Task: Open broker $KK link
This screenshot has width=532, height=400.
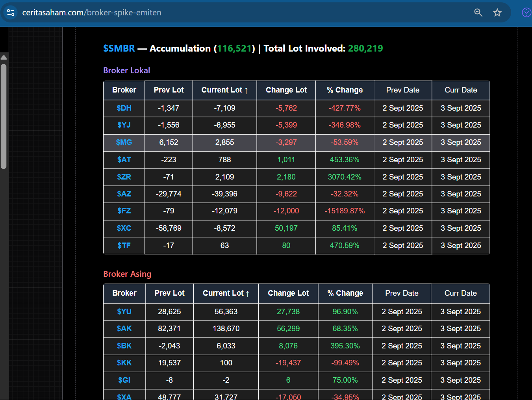Action: [124, 363]
